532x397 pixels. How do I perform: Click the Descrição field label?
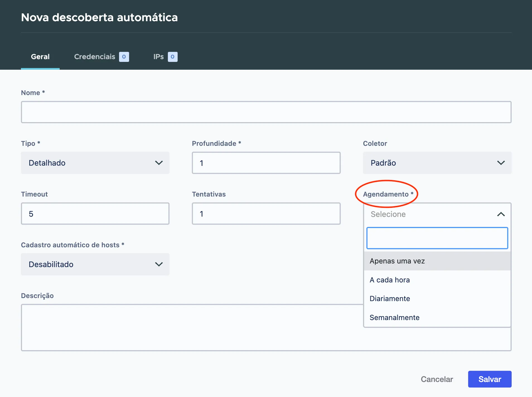point(37,296)
